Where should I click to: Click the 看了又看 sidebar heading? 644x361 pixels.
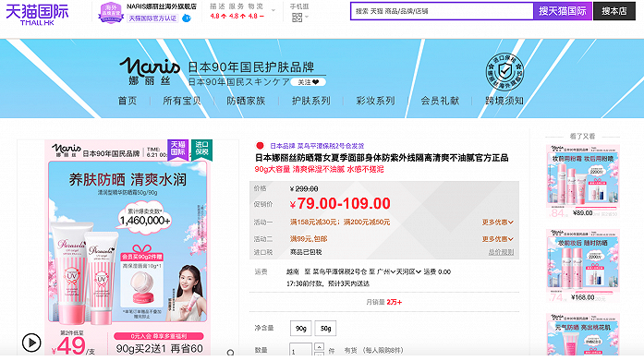click(582, 137)
